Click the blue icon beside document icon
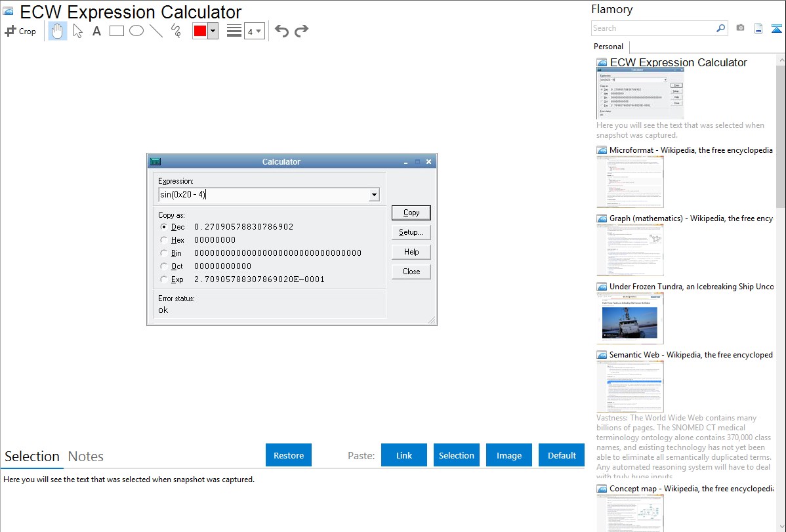Viewport: 786px width, 532px height. (776, 28)
